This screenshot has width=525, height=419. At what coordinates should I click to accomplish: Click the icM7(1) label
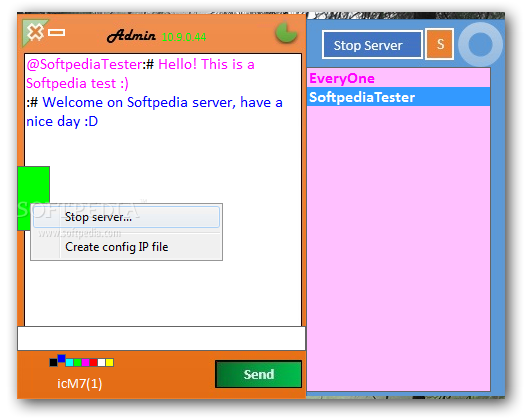80,383
